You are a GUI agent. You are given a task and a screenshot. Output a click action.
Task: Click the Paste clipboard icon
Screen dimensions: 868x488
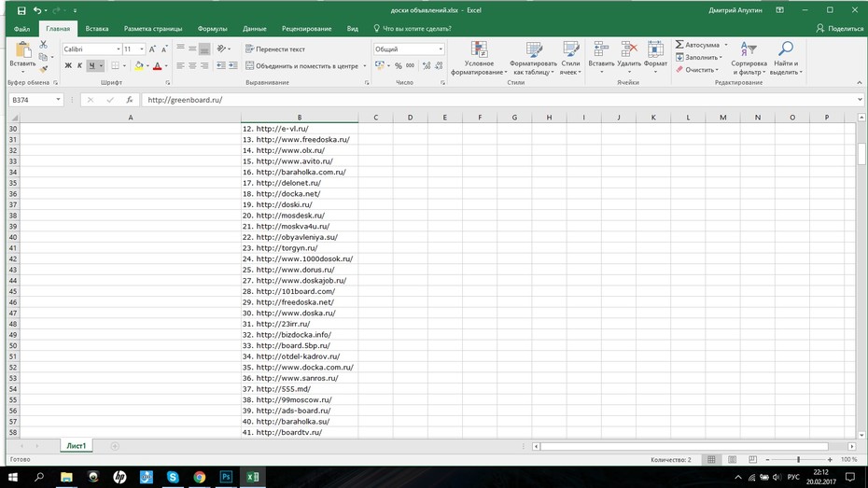tap(22, 50)
